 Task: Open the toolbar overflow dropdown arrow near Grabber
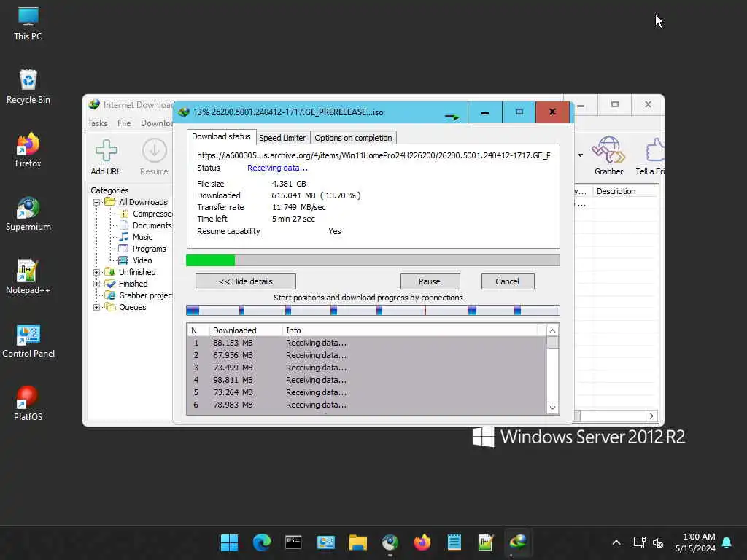[x=580, y=155]
